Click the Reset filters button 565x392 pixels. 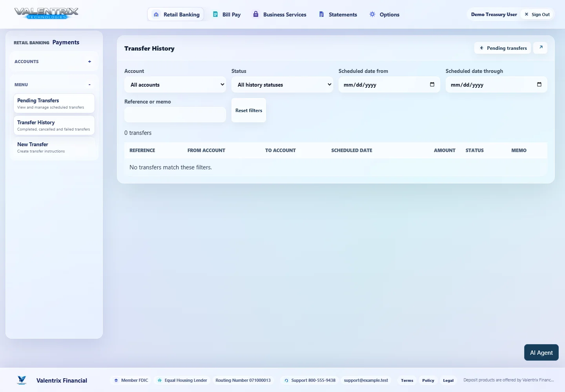[249, 110]
